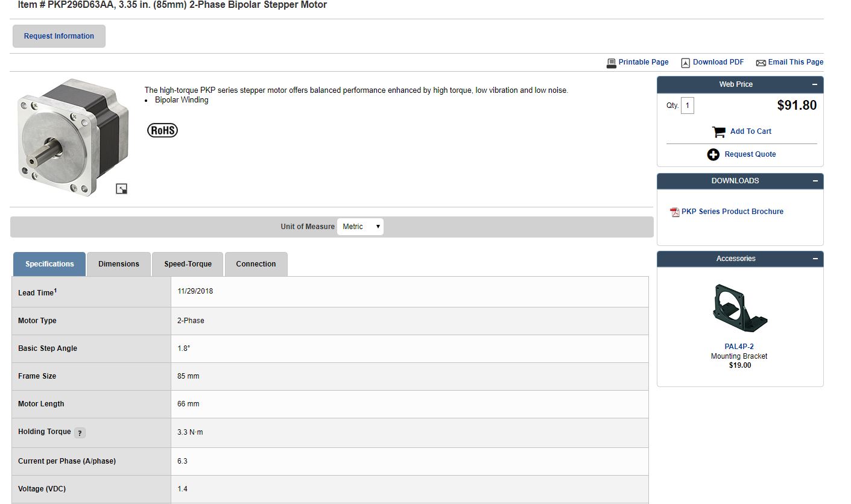Open the PKP Series Product Brochure link
851x504 pixels.
click(x=732, y=212)
